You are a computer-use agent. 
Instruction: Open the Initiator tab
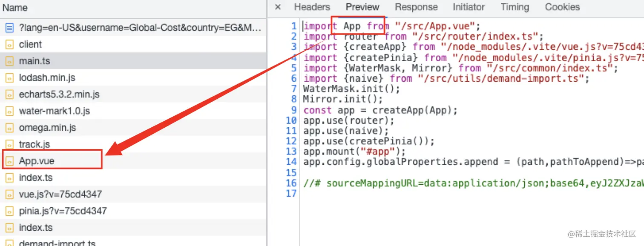click(469, 7)
